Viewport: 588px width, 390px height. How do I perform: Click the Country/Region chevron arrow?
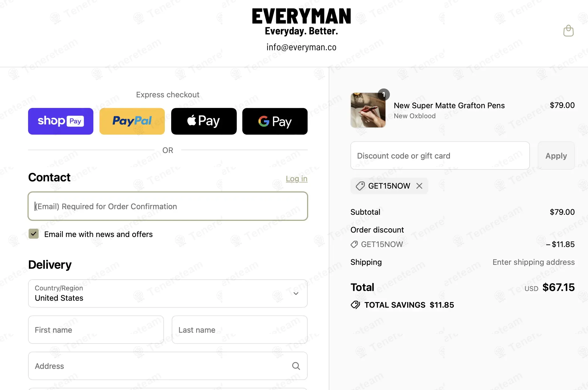(296, 293)
